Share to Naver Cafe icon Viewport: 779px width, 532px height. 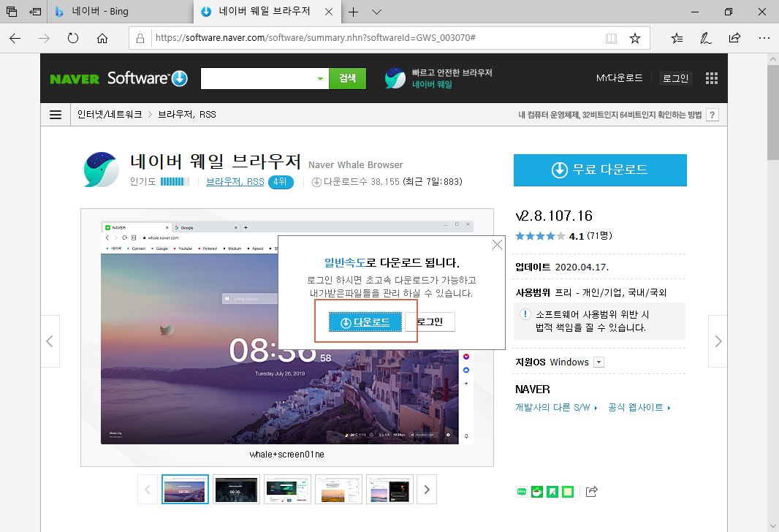point(537,492)
